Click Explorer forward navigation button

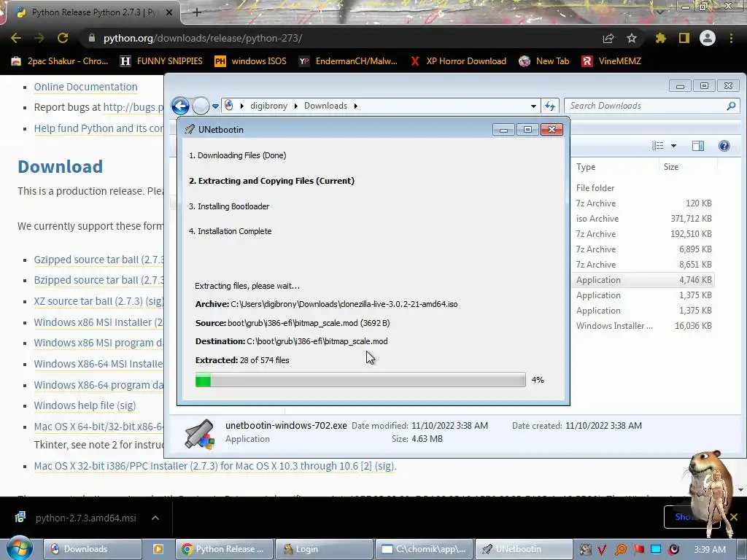[x=201, y=106]
